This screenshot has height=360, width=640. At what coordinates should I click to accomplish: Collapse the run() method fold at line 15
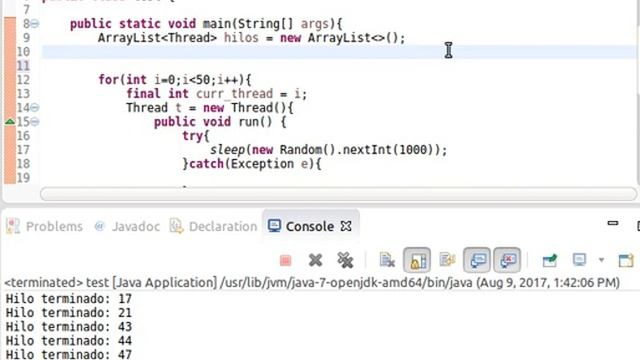pos(35,122)
